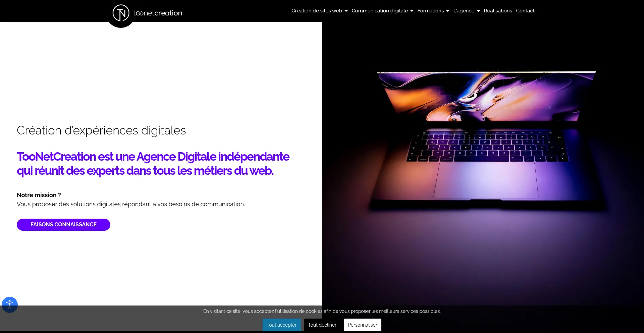The width and height of the screenshot is (644, 333).
Task: Expand the Communication digitale dropdown arrow
Action: [412, 11]
